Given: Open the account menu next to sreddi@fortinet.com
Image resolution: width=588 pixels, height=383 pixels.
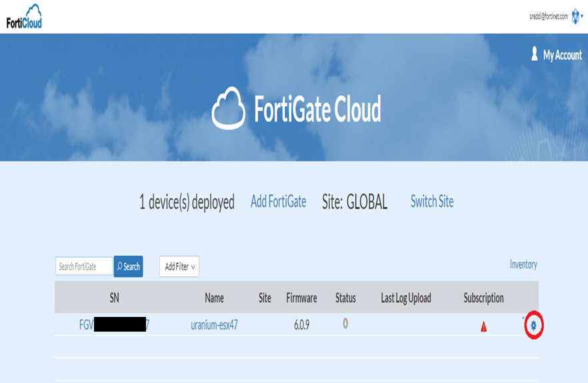Looking at the screenshot, I should point(577,17).
